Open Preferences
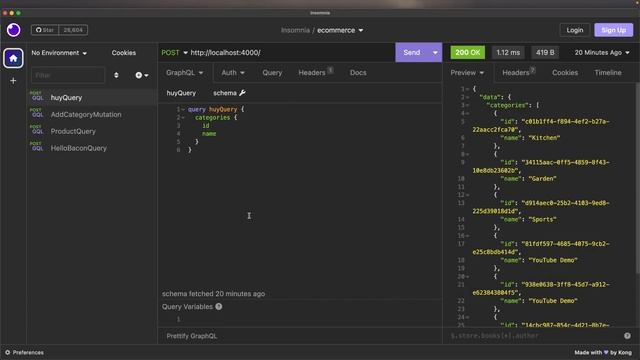 [24, 353]
